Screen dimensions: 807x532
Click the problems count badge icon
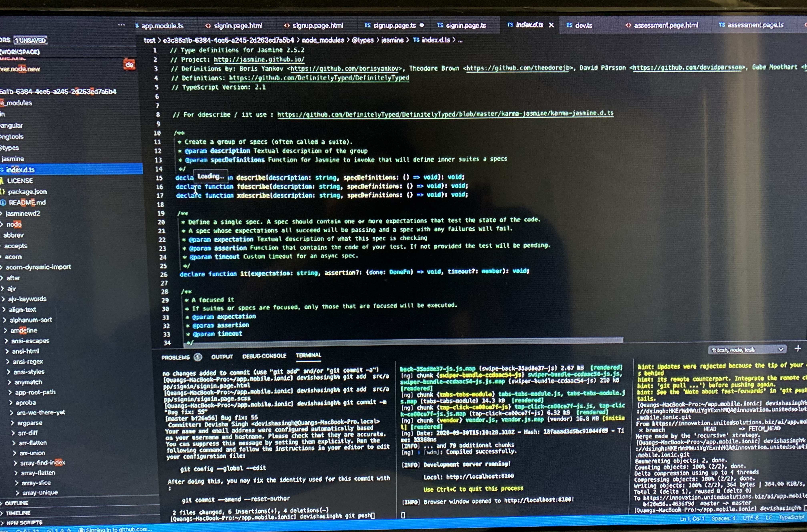(x=198, y=357)
